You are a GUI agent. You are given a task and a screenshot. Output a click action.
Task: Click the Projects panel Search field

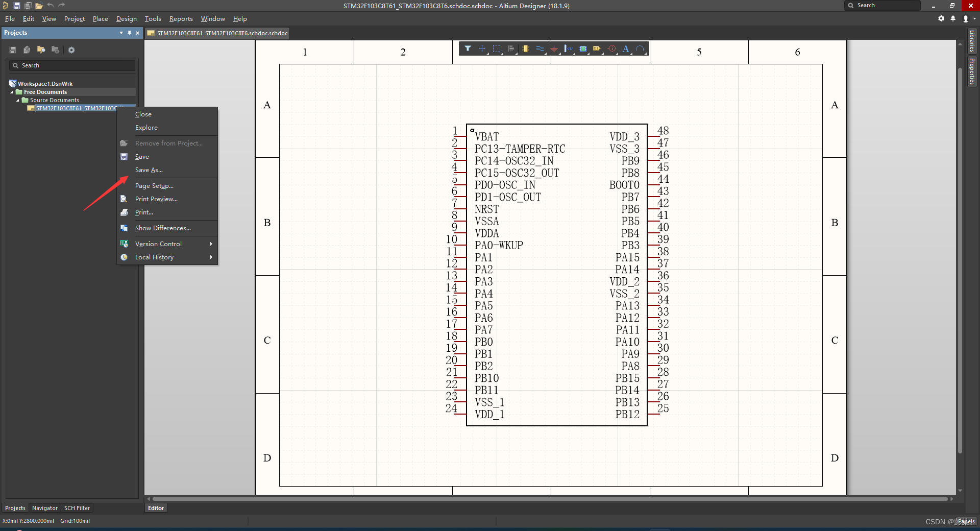pyautogui.click(x=72, y=65)
